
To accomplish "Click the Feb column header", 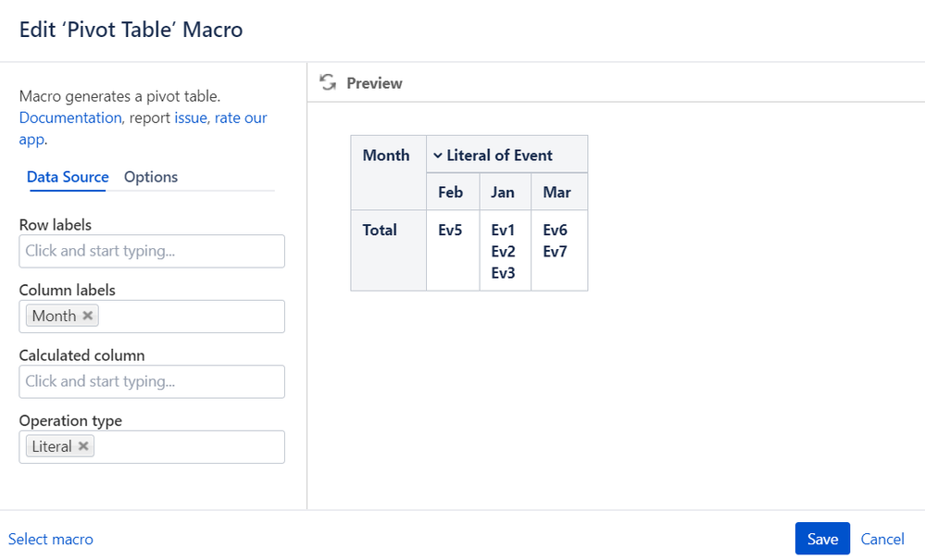I will pos(451,193).
